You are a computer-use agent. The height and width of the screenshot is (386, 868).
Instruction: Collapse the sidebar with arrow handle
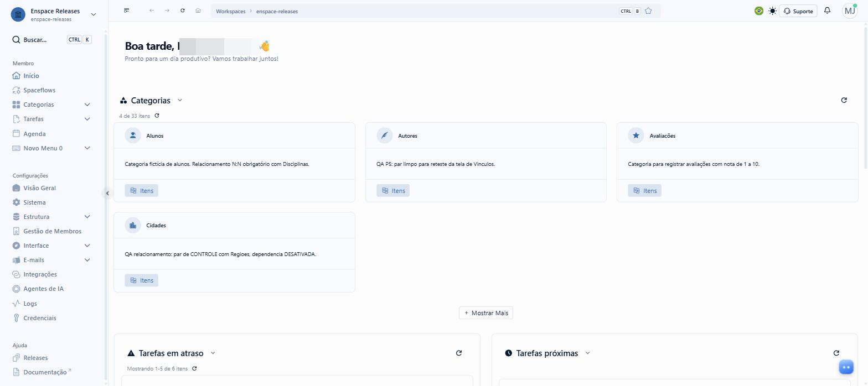[107, 193]
